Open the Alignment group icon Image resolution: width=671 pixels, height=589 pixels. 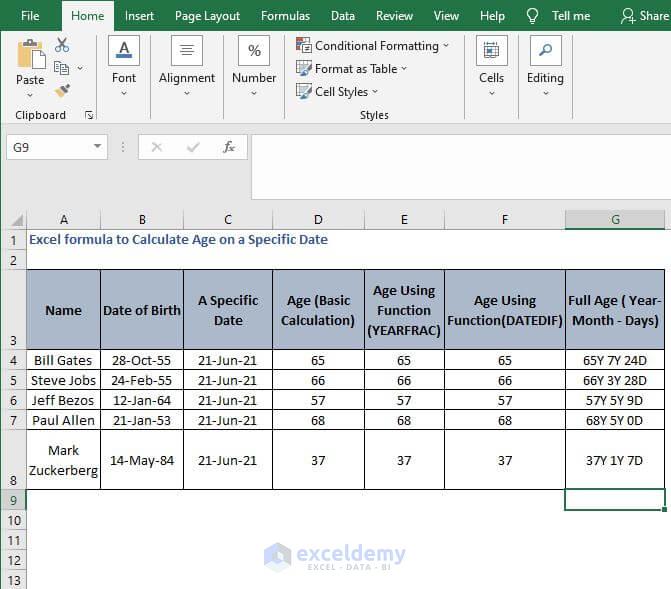coord(187,50)
